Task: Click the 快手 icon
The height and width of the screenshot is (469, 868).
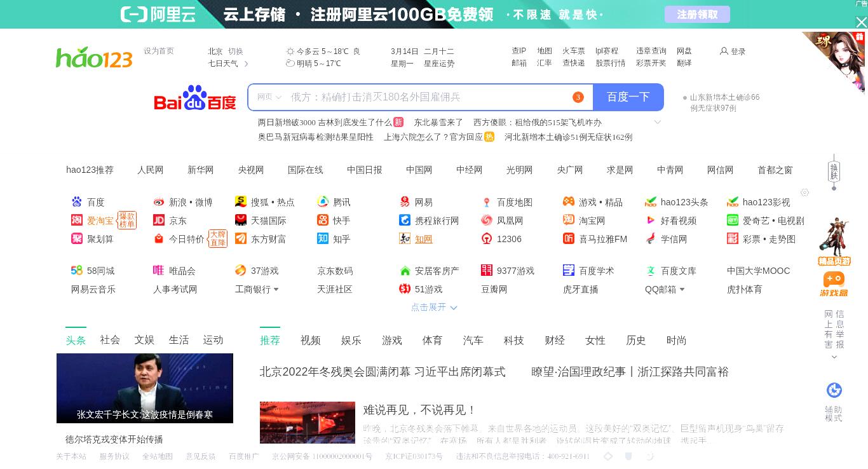Action: [x=323, y=221]
